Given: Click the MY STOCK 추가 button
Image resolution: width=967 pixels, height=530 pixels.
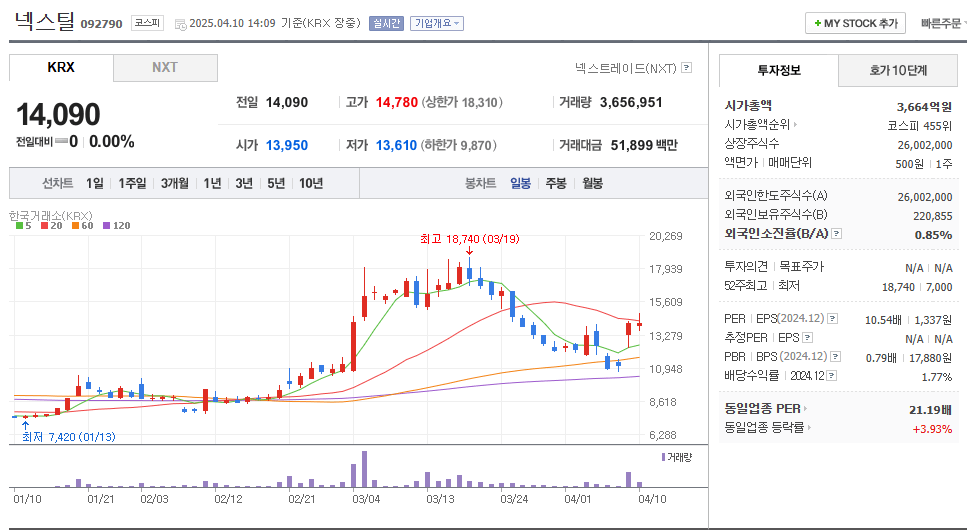Looking at the screenshot, I should (855, 23).
